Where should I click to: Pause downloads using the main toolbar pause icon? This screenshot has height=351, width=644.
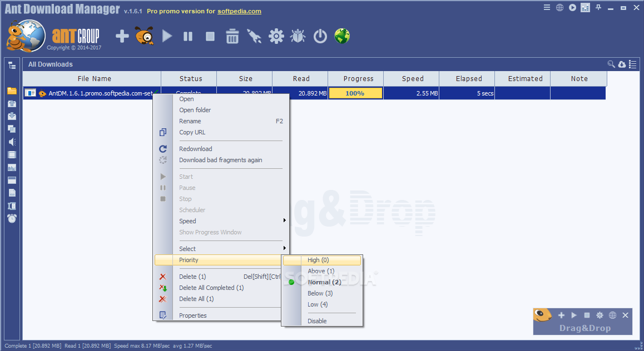(188, 37)
